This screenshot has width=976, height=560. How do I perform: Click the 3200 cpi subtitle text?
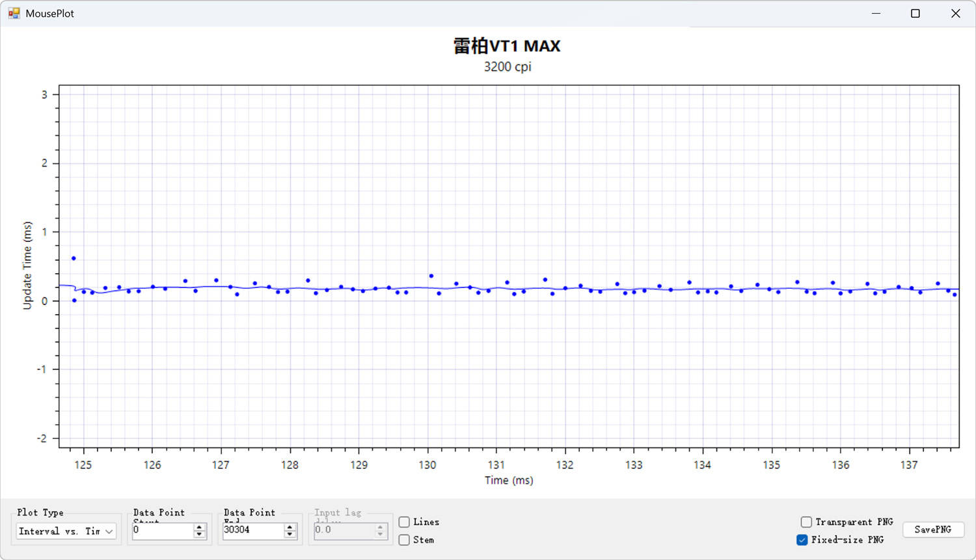[x=508, y=67]
